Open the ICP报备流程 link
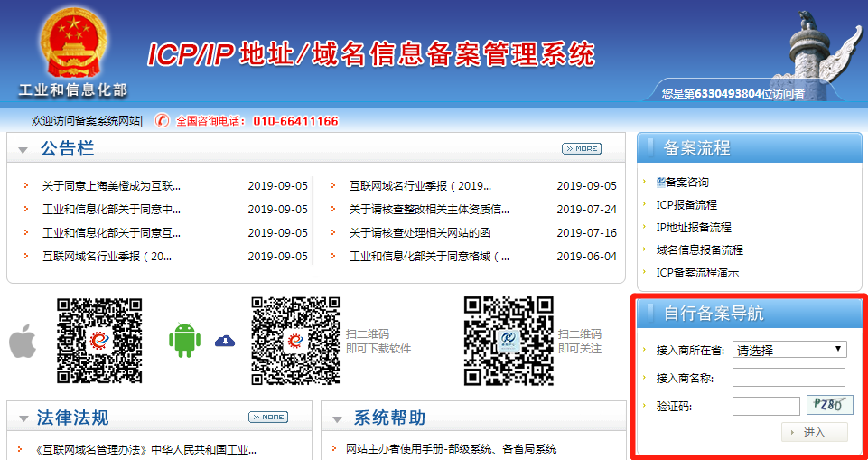Viewport: 868px width, 460px height. [x=686, y=205]
